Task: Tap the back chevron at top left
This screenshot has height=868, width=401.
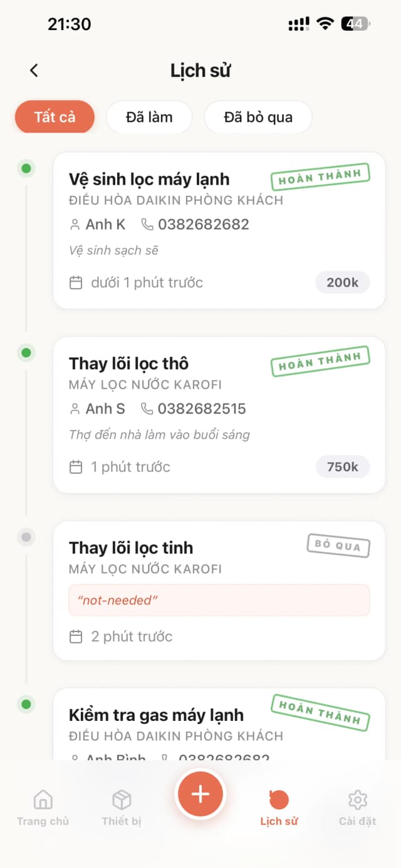Action: pos(34,70)
